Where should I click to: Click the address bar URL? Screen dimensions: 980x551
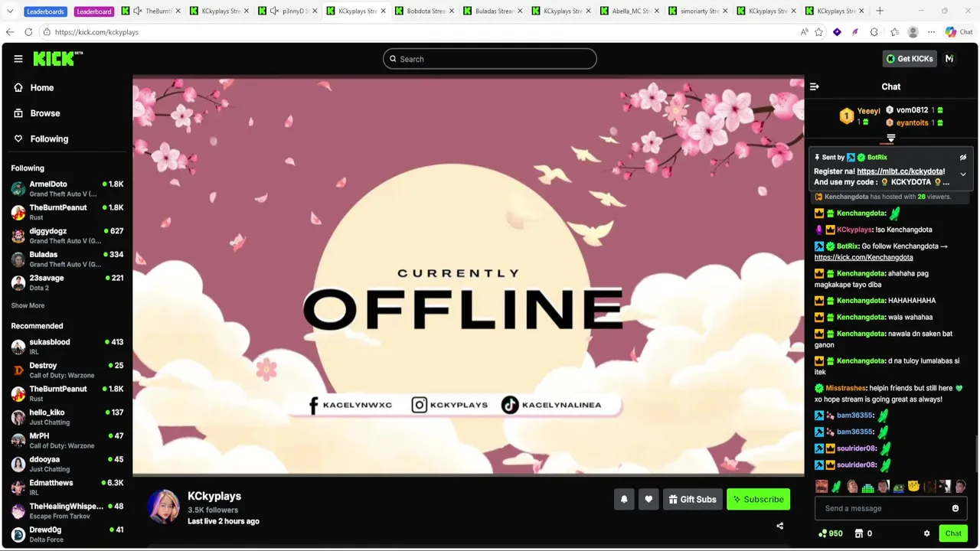(96, 32)
